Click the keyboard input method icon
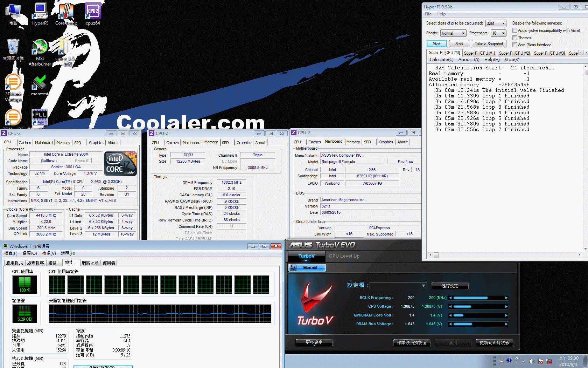Image resolution: width=588 pixels, height=368 pixels. coord(502,361)
